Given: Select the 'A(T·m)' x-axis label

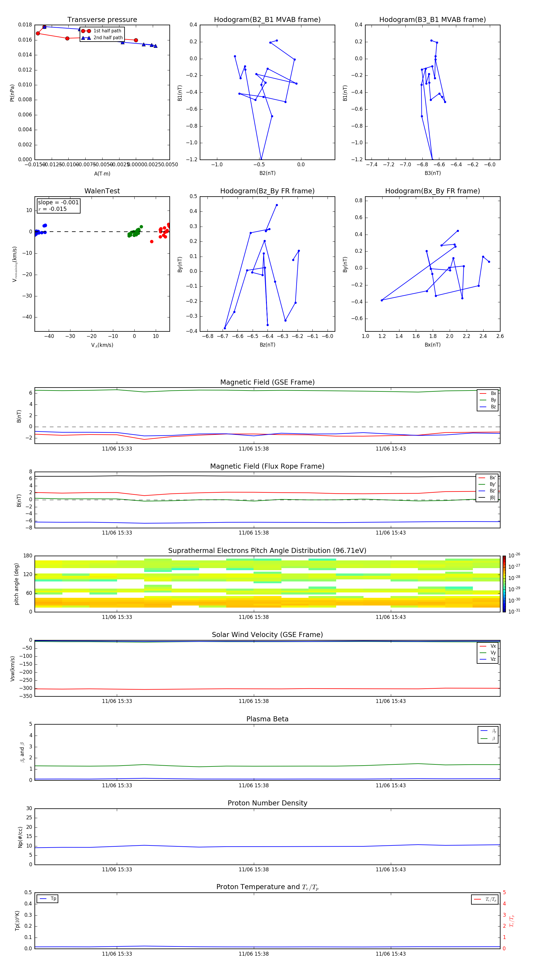Looking at the screenshot, I should tap(102, 173).
